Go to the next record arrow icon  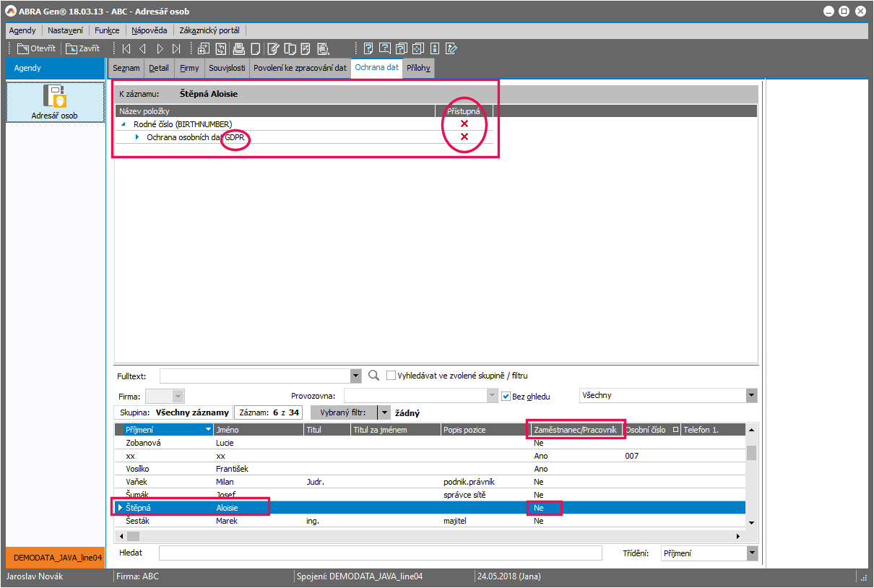tap(160, 49)
